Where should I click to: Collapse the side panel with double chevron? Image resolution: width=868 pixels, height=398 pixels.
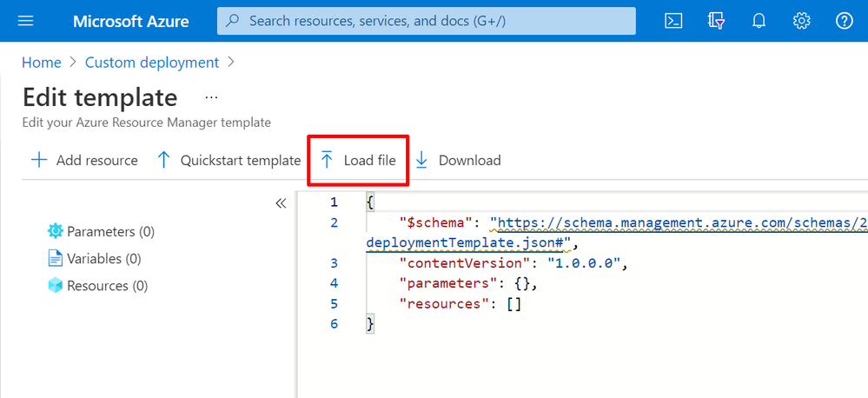[x=281, y=203]
